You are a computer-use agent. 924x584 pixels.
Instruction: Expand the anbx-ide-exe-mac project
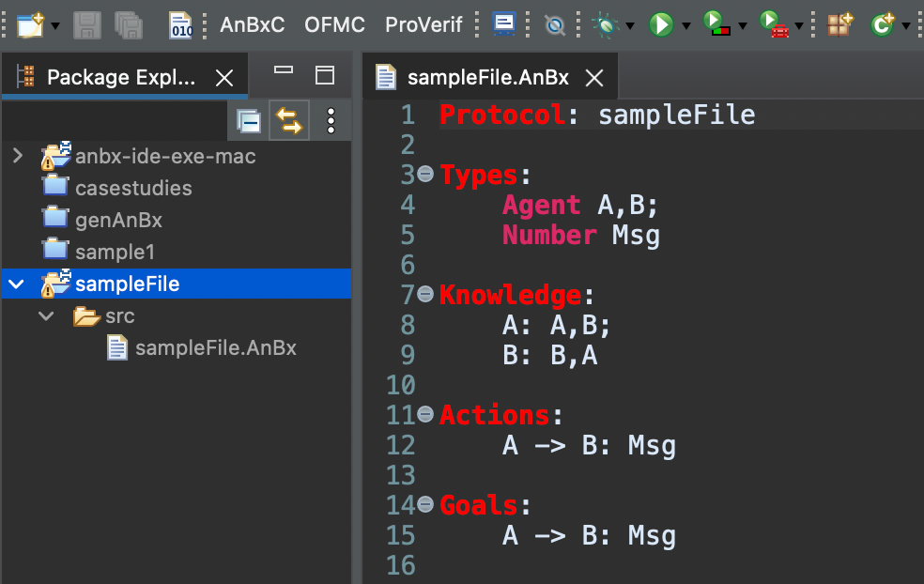(x=17, y=156)
